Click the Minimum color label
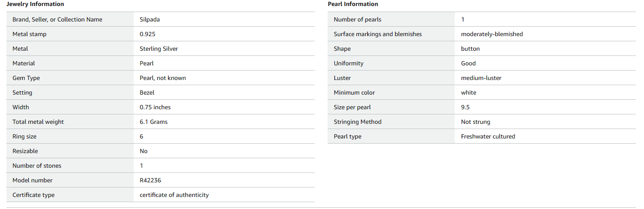Viewport: 644px width, 209px height. (354, 92)
